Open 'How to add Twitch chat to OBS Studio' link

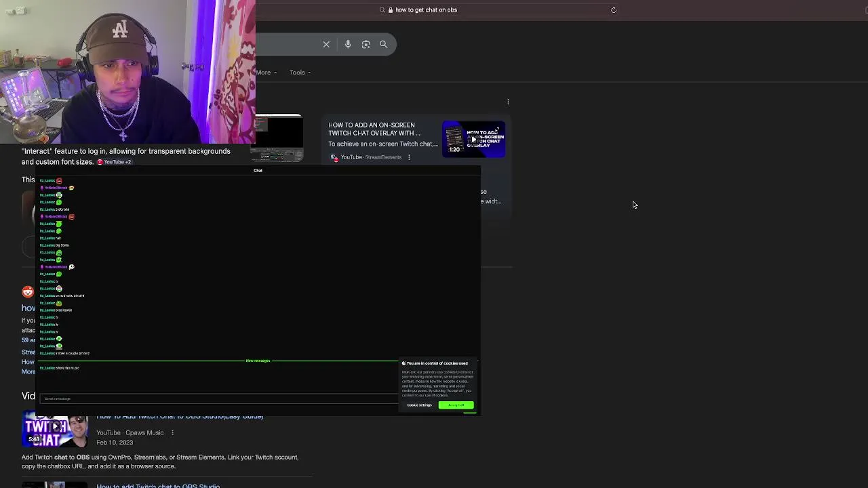click(158, 485)
